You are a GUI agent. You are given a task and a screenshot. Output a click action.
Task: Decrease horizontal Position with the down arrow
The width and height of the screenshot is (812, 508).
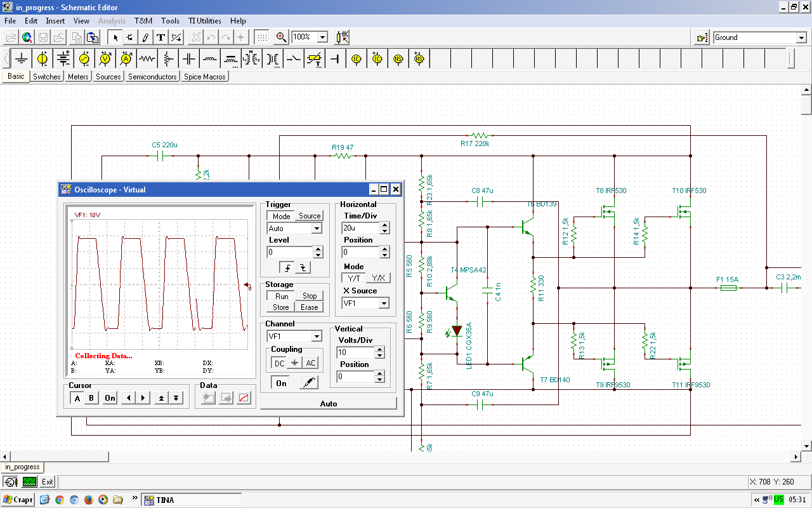(384, 255)
